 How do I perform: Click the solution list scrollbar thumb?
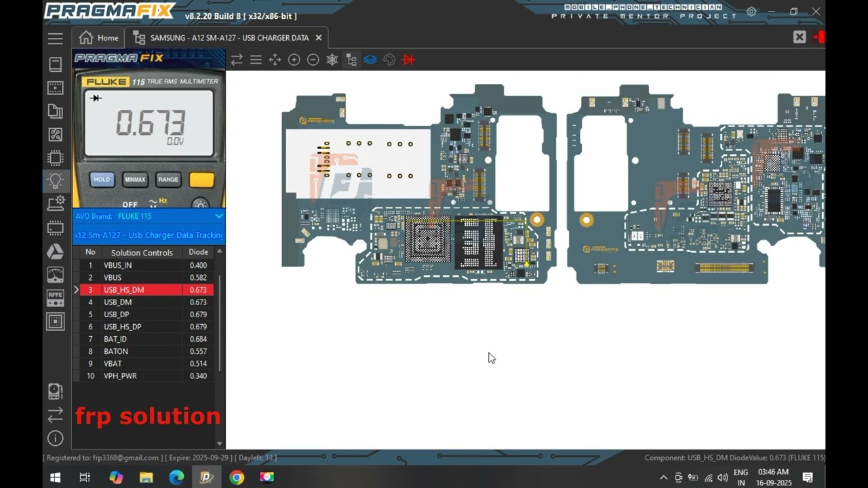[x=219, y=322]
